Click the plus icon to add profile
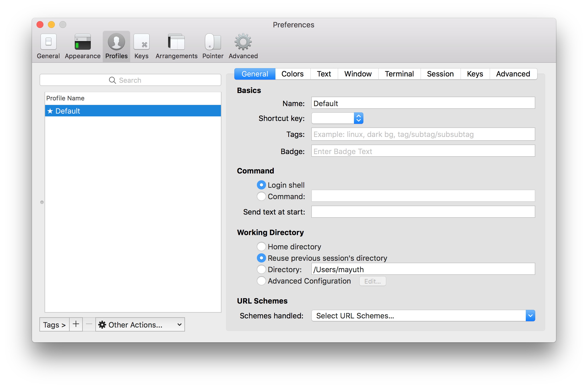This screenshot has width=588, height=388. (76, 324)
